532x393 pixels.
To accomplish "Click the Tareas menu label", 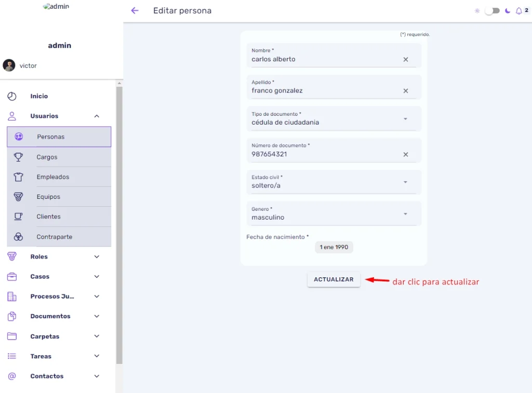I will [41, 356].
